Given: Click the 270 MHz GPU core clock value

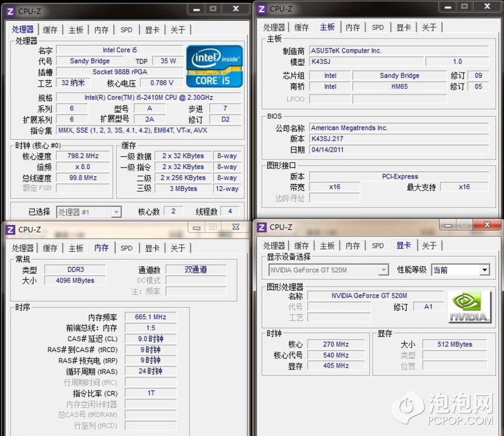Looking at the screenshot, I should [336, 344].
